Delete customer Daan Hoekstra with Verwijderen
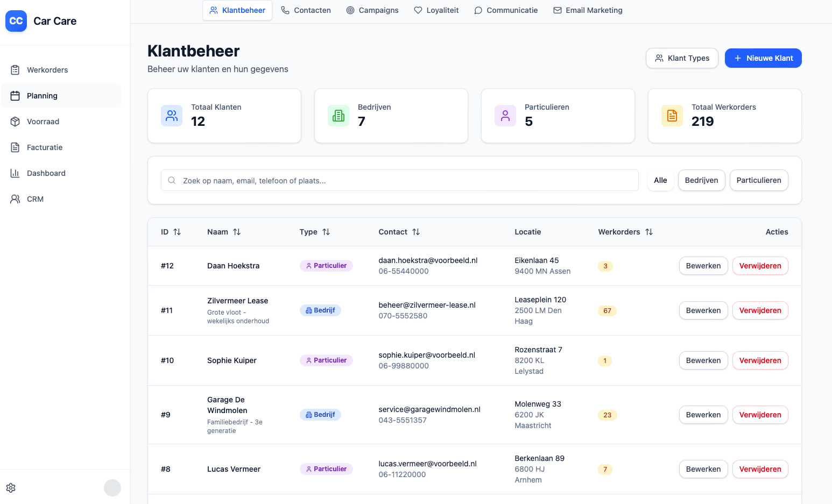832x504 pixels. (x=760, y=266)
